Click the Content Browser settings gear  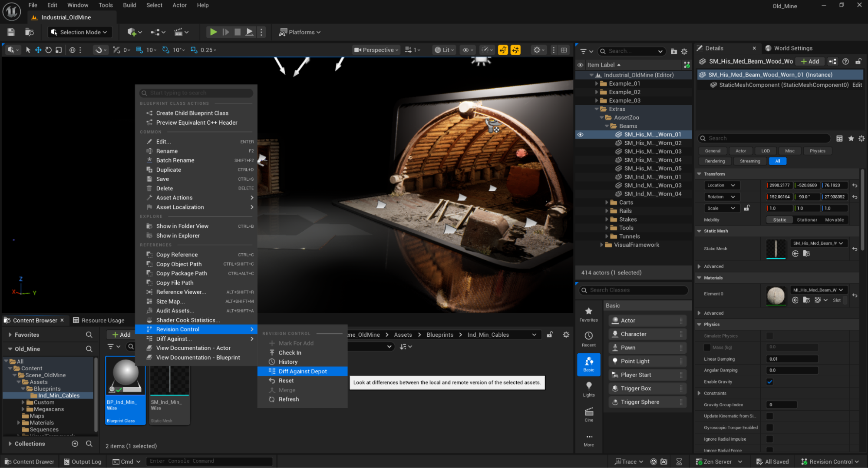pos(566,335)
